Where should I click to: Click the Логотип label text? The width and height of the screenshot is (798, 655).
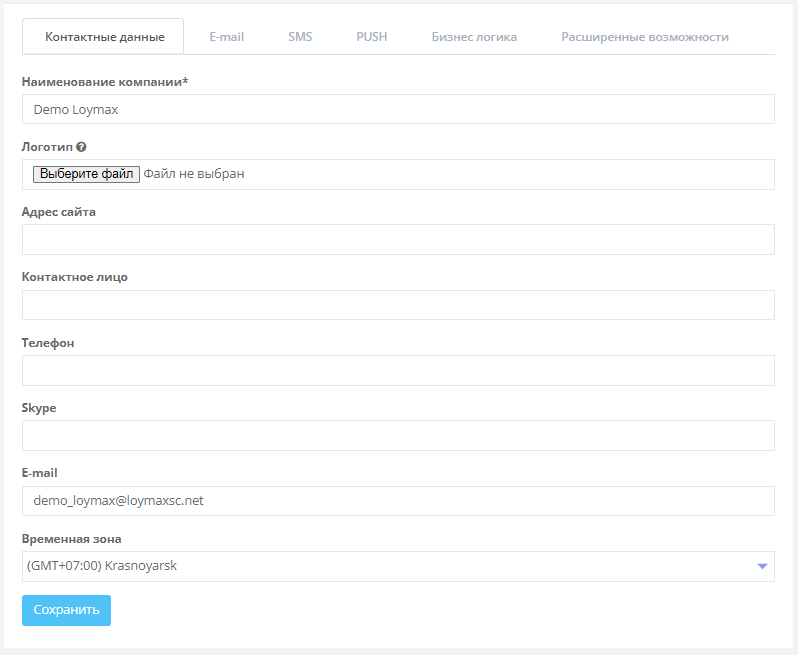click(x=47, y=147)
